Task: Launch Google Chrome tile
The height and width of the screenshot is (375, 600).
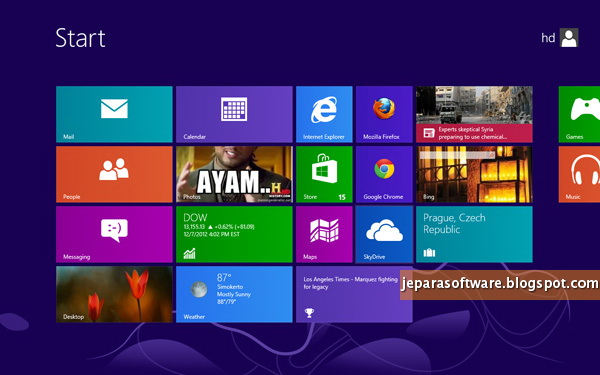Action: click(384, 174)
